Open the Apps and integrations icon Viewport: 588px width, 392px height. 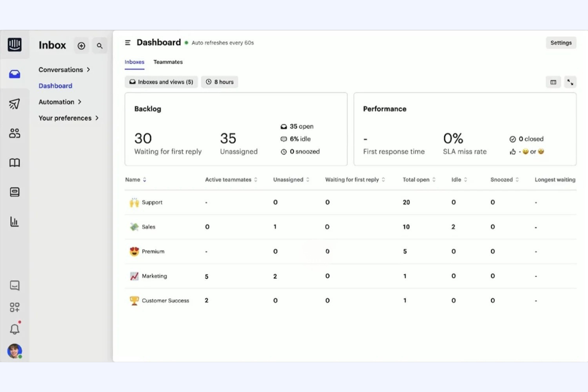point(15,307)
